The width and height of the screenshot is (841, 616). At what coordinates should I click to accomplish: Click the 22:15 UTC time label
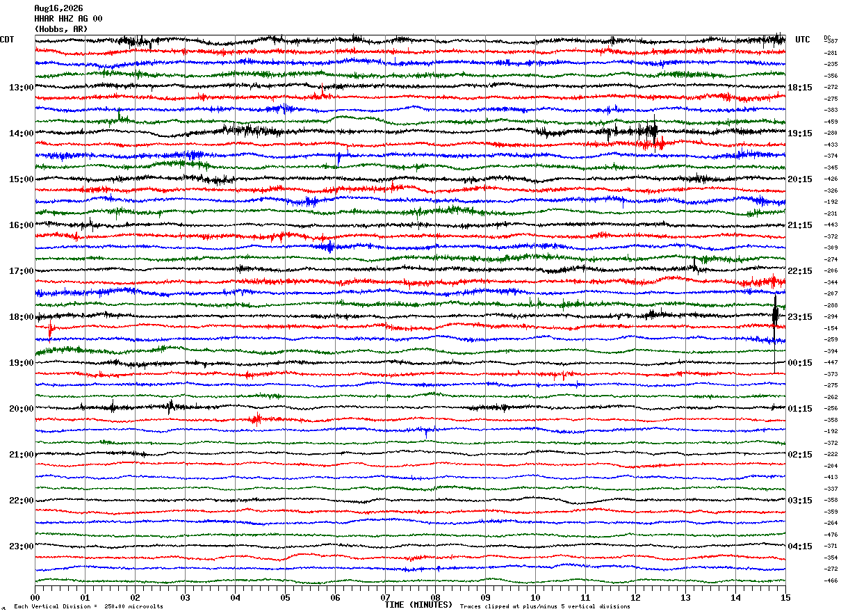pos(800,271)
